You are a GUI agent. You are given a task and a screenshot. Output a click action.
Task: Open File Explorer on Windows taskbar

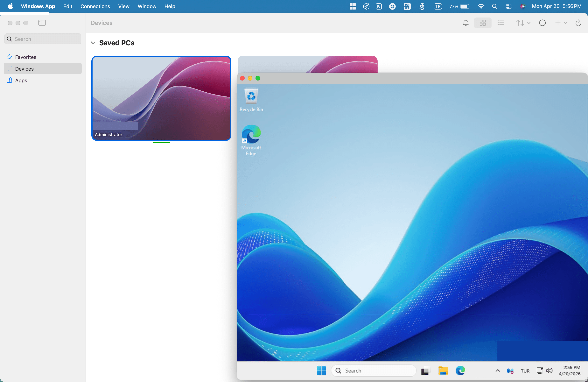click(x=443, y=371)
